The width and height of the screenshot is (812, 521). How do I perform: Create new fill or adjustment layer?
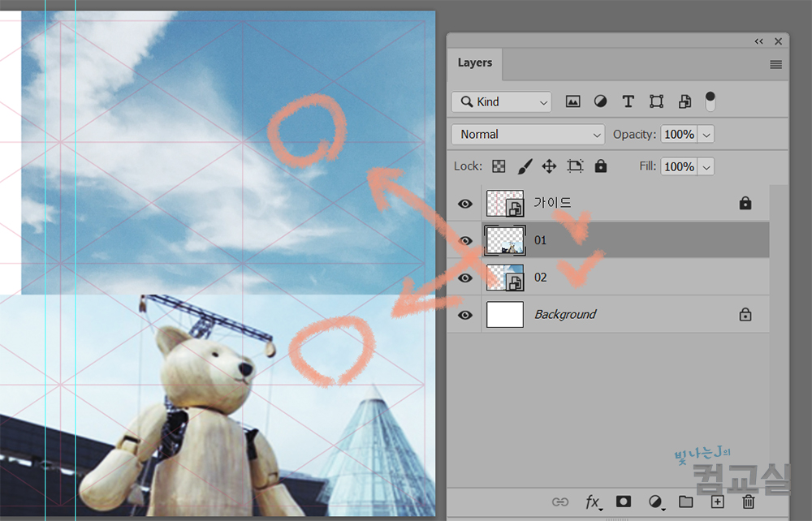tap(655, 502)
